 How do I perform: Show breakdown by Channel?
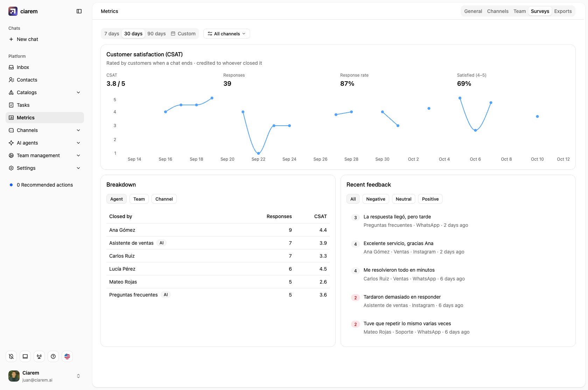click(164, 199)
